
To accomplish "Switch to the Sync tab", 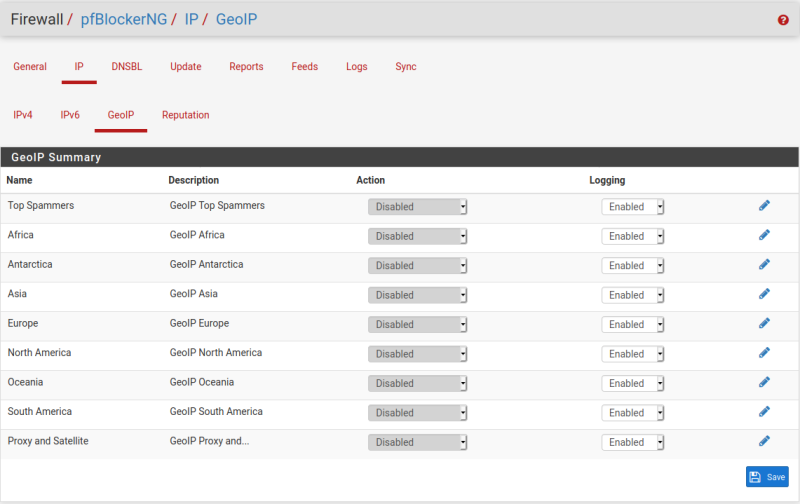I will coord(406,66).
